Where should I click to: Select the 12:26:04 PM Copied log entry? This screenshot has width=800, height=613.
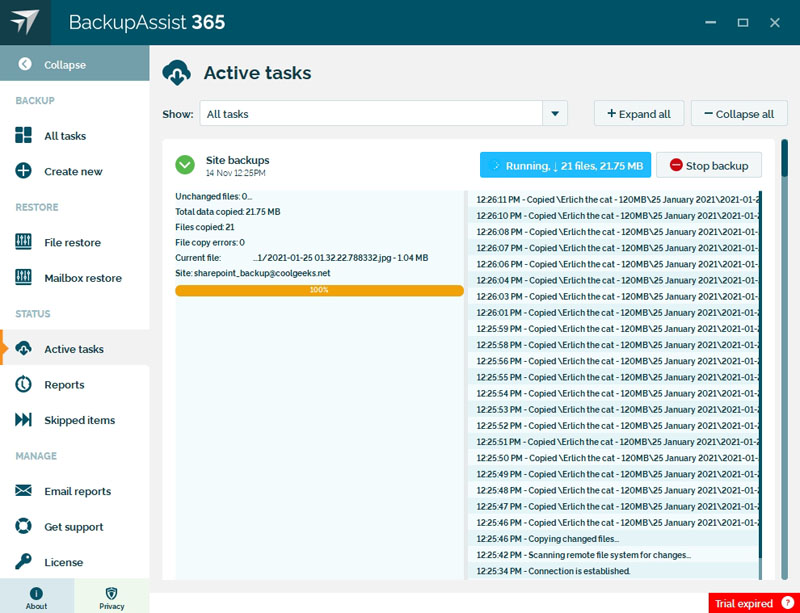[613, 280]
